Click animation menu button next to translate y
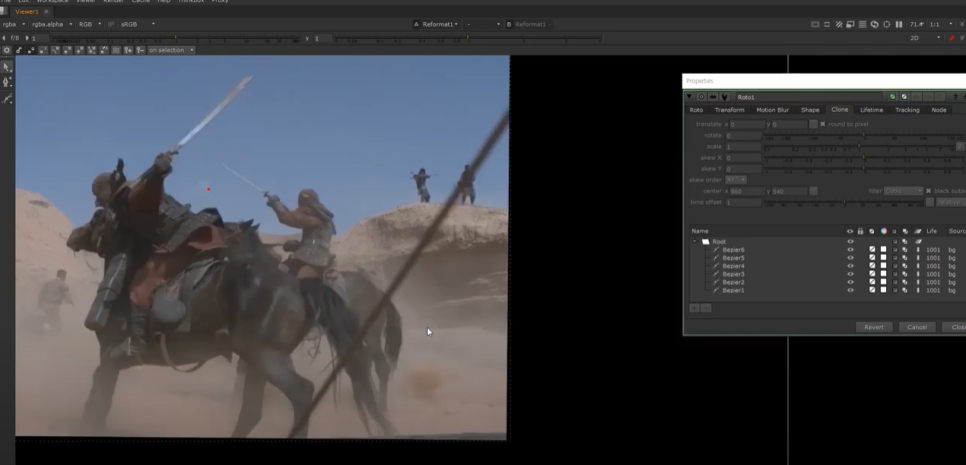The image size is (966, 465). pos(813,124)
